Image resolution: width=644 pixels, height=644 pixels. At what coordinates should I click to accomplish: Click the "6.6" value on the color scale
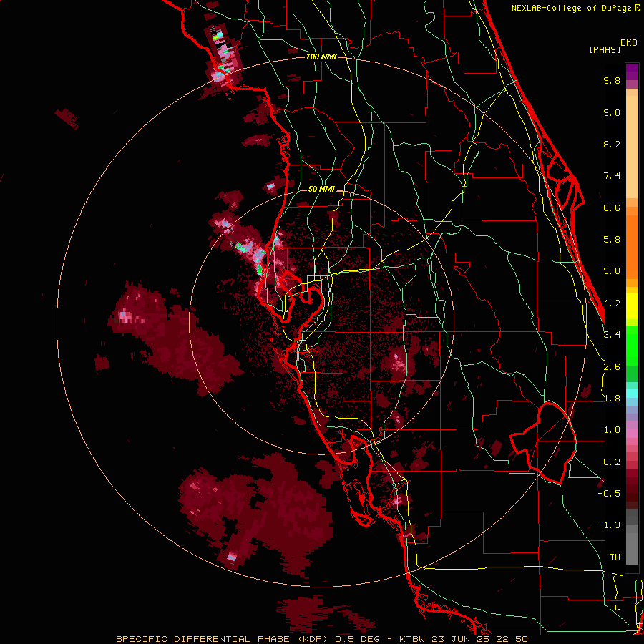[x=612, y=208]
